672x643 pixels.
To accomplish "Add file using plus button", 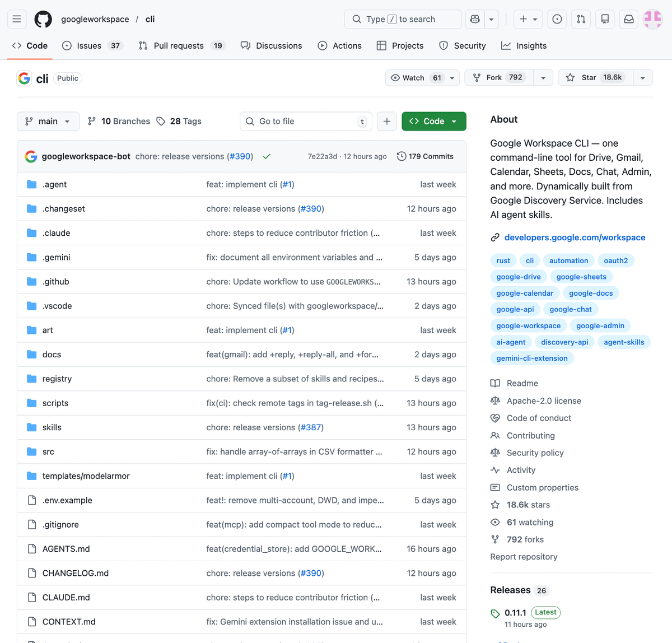I will point(387,121).
